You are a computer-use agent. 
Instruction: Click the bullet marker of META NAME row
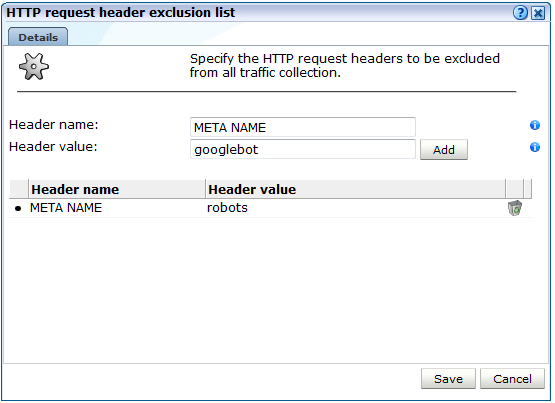(18, 208)
